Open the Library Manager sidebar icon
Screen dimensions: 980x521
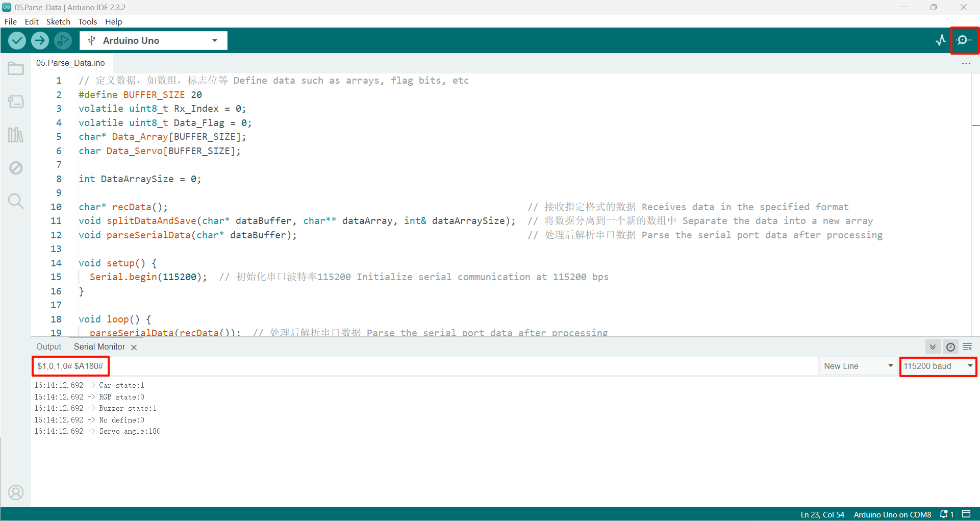coord(16,135)
